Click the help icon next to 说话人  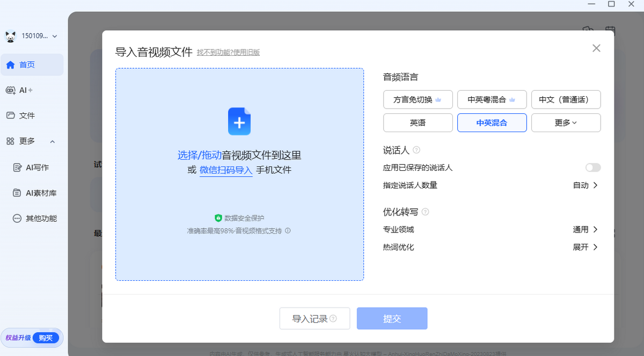(x=416, y=150)
